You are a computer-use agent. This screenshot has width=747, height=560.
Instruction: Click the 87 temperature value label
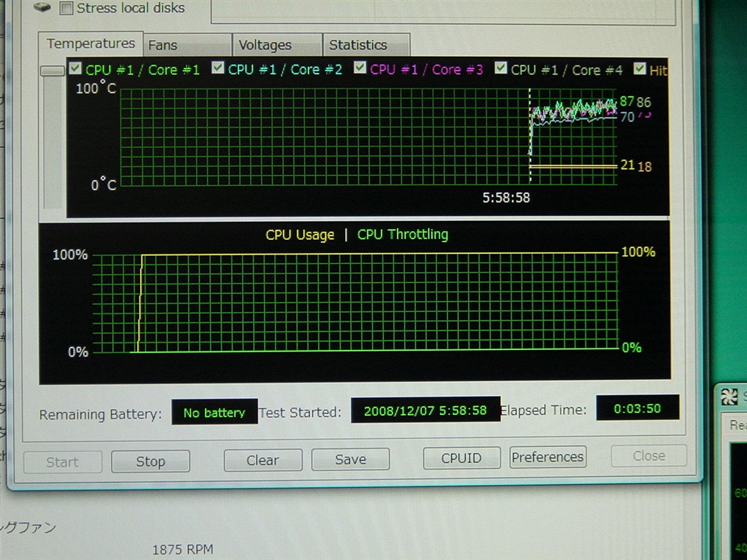(x=627, y=101)
